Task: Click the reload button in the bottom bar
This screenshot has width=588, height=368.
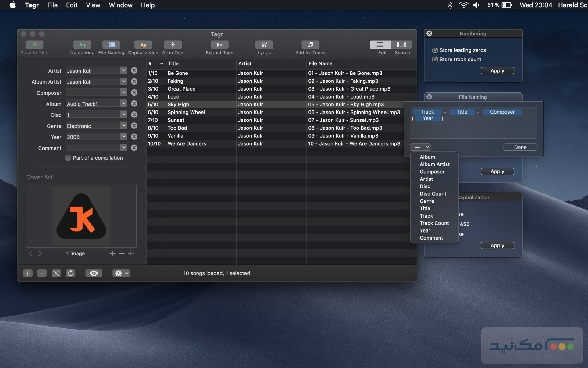Action: click(70, 273)
